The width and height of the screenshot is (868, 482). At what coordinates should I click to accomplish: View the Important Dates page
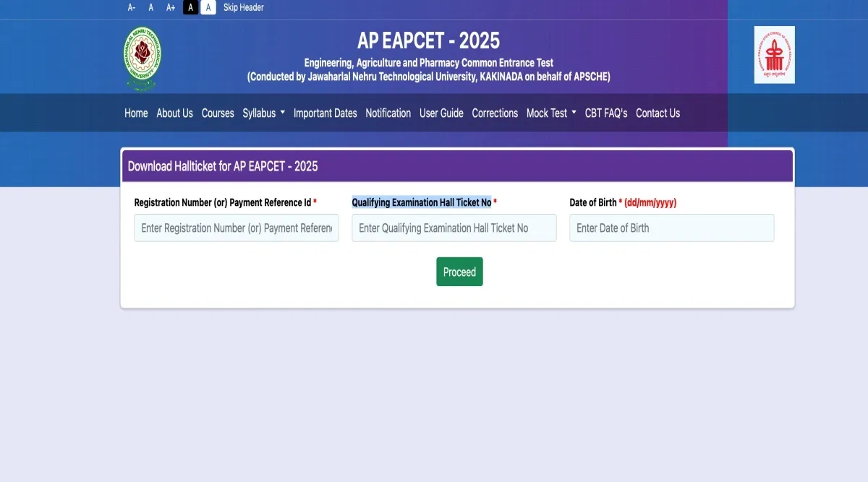325,113
